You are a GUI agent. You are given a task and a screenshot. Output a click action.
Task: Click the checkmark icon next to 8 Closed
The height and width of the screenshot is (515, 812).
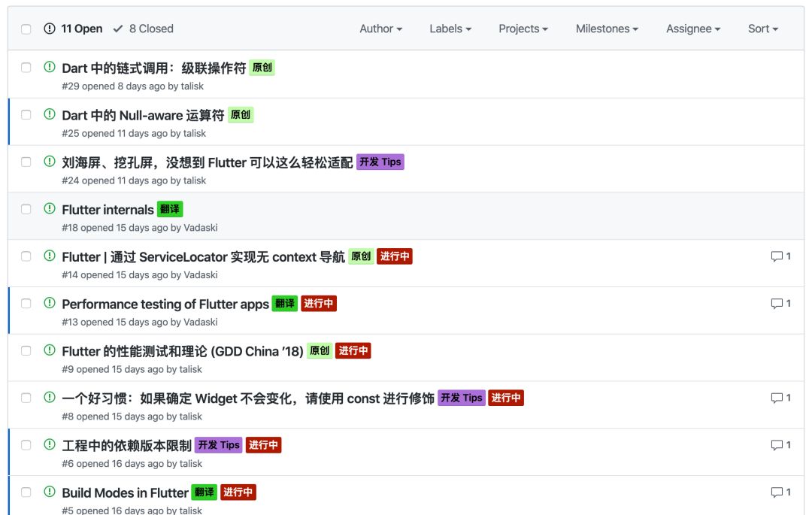coord(118,29)
